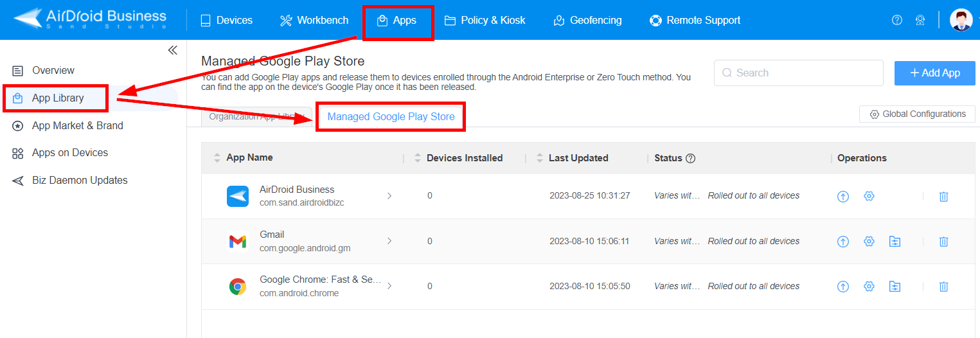980x338 pixels.
Task: Expand AirDroid Business row chevron
Action: pos(389,196)
